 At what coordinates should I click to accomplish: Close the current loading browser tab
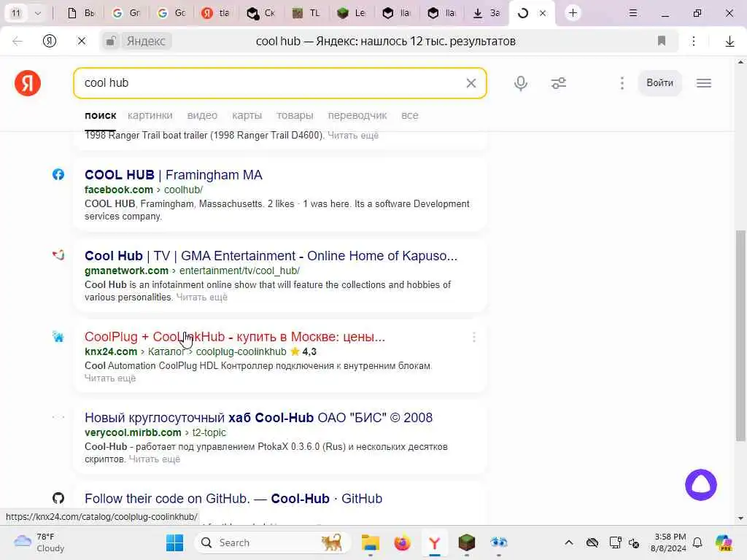tap(543, 13)
